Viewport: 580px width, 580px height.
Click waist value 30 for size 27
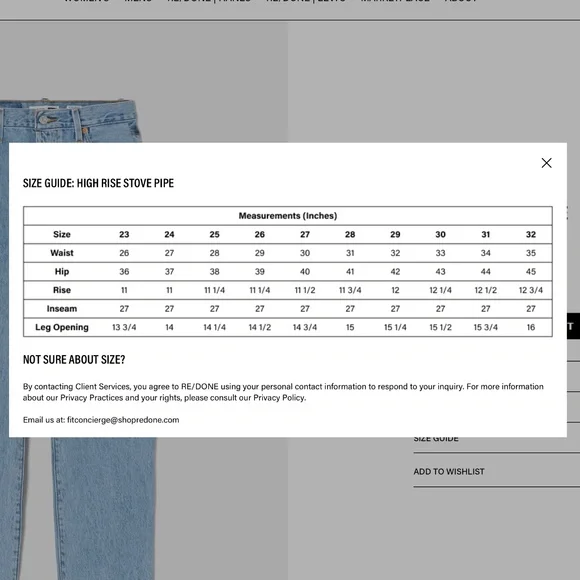(305, 253)
